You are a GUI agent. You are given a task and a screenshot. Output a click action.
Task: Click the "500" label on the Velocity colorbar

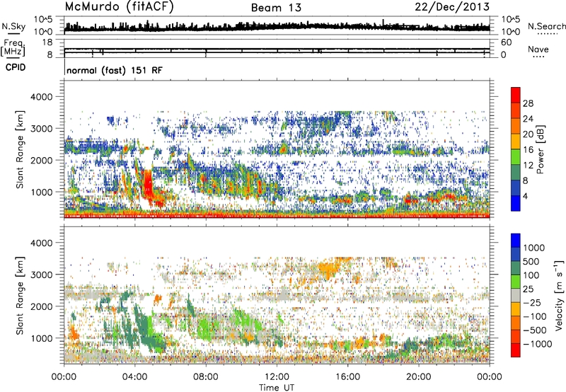click(531, 261)
